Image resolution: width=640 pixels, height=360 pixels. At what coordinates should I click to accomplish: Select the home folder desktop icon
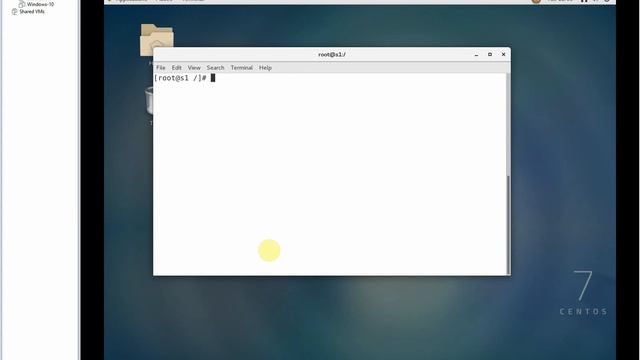pos(156,40)
